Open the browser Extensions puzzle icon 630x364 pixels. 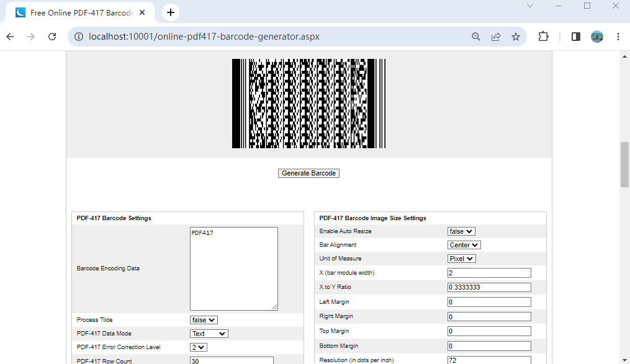(x=543, y=37)
